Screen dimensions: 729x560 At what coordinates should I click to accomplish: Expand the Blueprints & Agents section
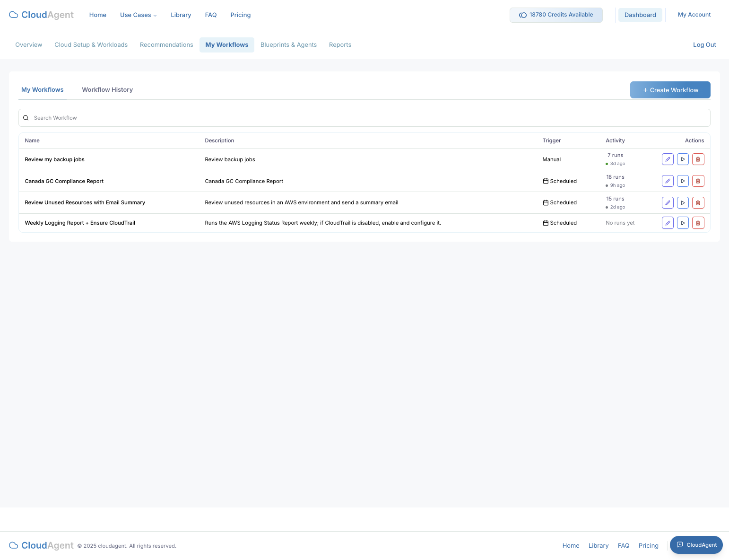pos(288,44)
